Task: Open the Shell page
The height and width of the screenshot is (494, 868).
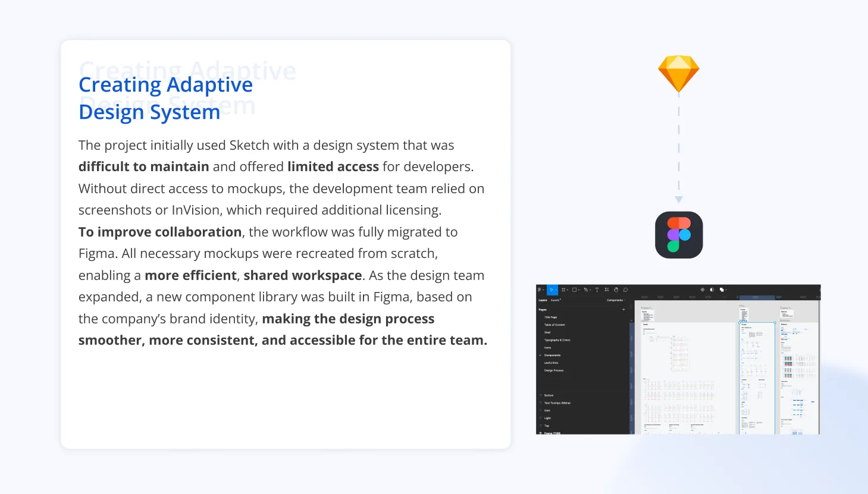Action: tap(547, 332)
